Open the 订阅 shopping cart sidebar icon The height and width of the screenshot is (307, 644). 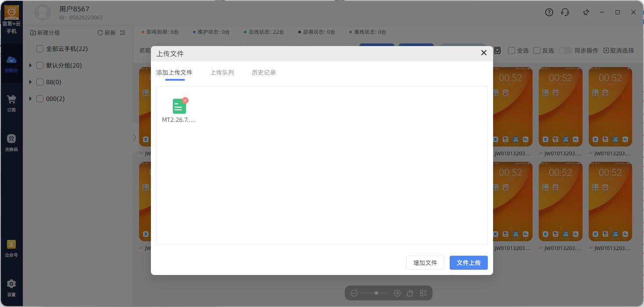(x=11, y=103)
